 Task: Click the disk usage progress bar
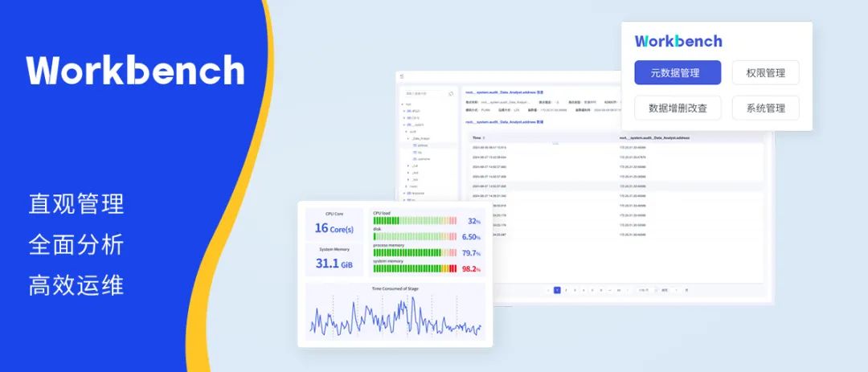(416, 236)
